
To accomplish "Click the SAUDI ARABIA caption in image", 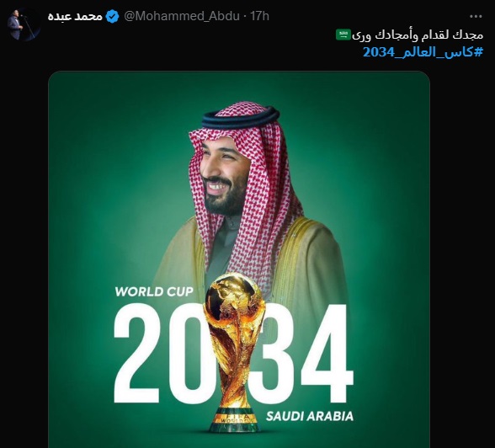I will (310, 416).
